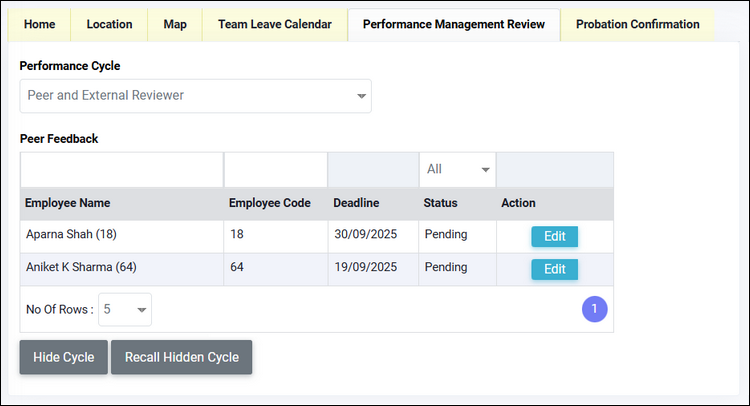The image size is (750, 406).
Task: Switch to the Location tab
Action: [x=109, y=24]
